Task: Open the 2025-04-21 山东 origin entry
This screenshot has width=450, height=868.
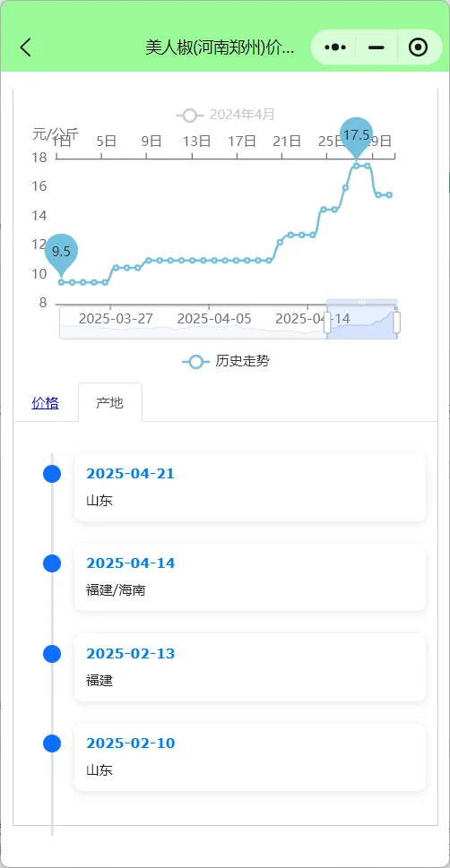Action: click(250, 487)
